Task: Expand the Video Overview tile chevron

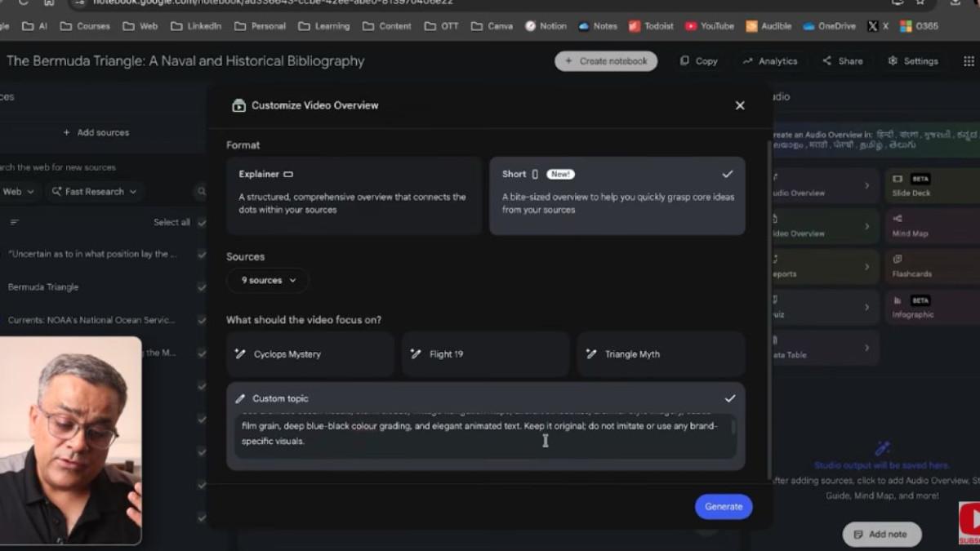Action: pyautogui.click(x=866, y=226)
